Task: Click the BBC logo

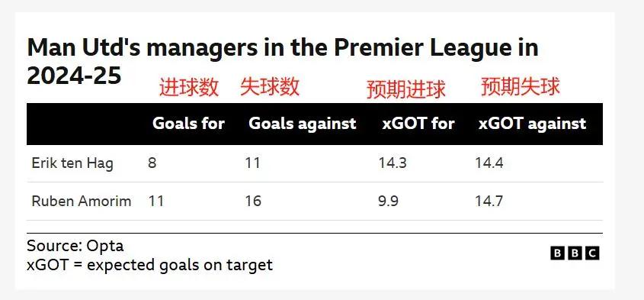Action: coord(575,253)
